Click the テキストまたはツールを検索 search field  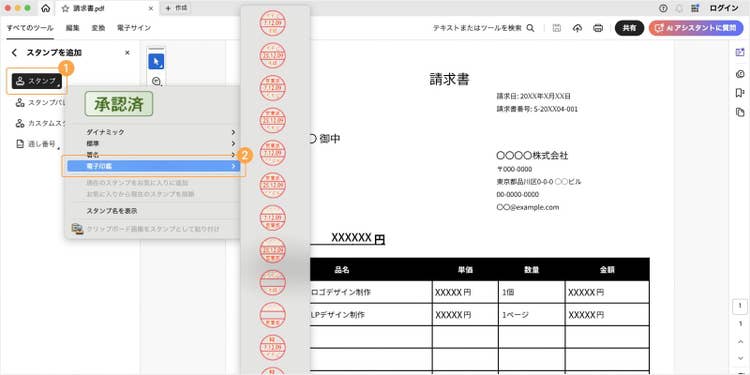coord(477,28)
